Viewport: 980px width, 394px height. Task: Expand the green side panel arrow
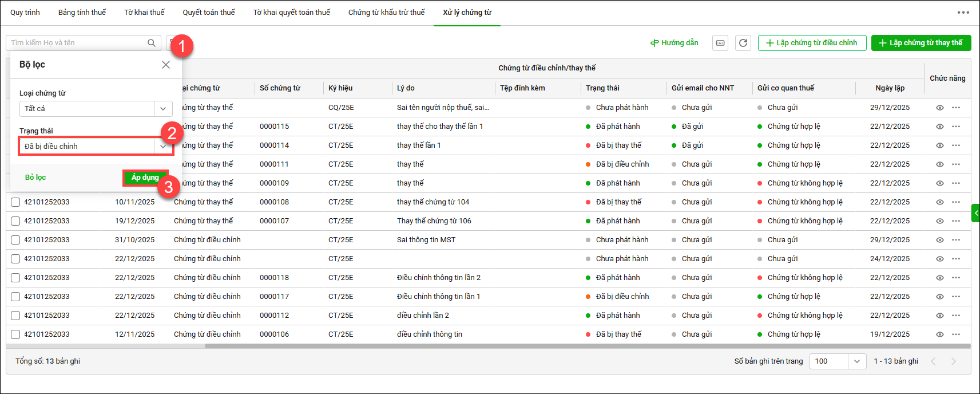point(976,213)
